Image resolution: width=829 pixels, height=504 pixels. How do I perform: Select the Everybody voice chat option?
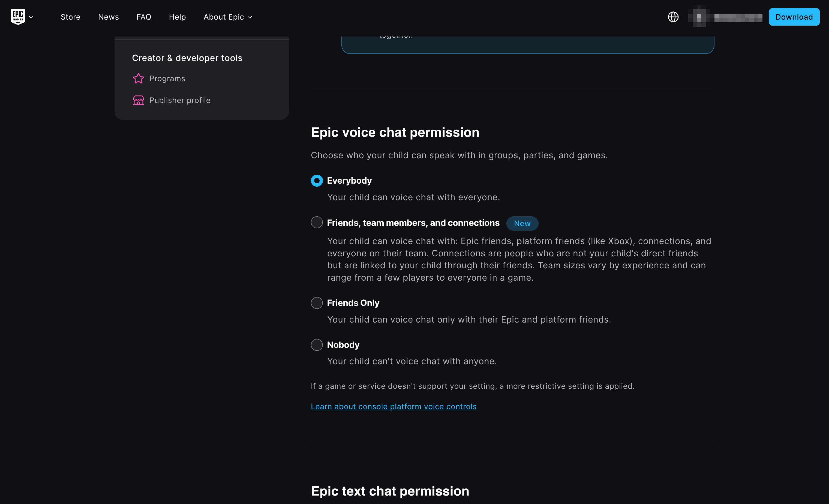pos(317,181)
